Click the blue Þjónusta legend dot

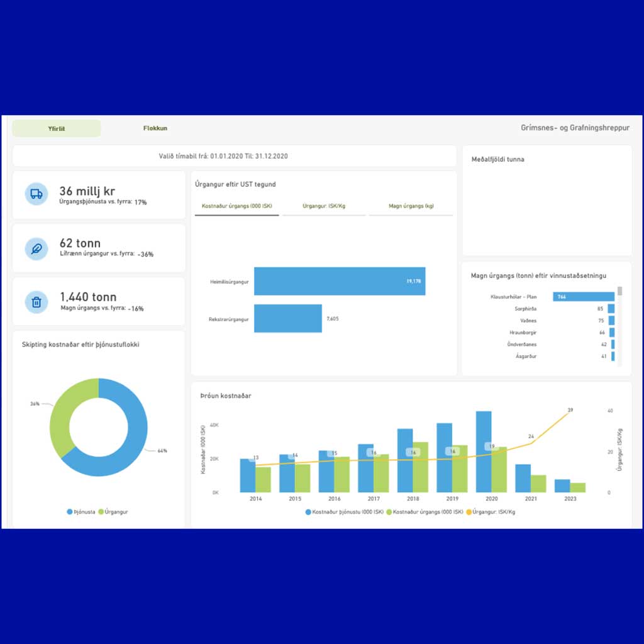70,512
